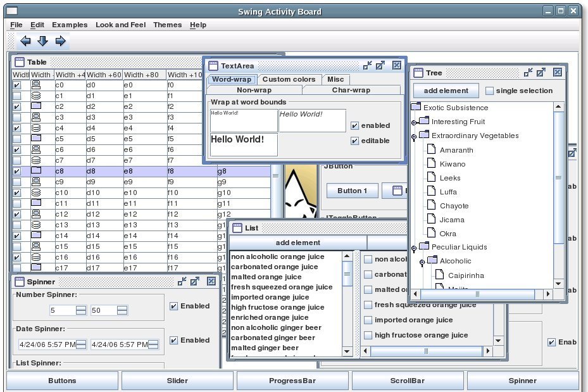
Task: Click the Spinner frame's maximize icon
Action: [x=195, y=281]
